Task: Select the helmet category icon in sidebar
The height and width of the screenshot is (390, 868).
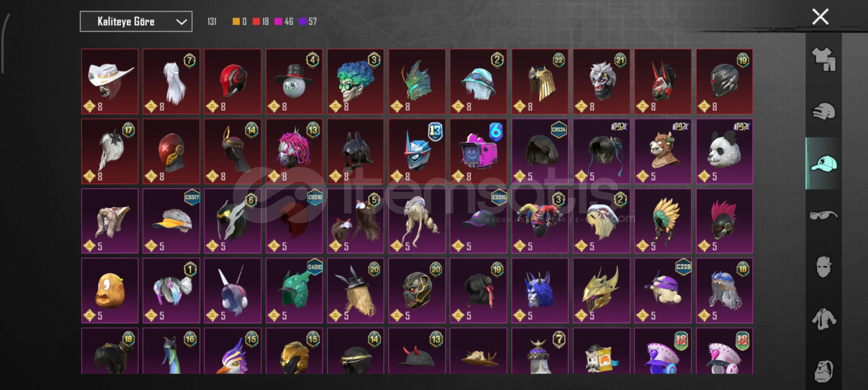Action: 824,111
